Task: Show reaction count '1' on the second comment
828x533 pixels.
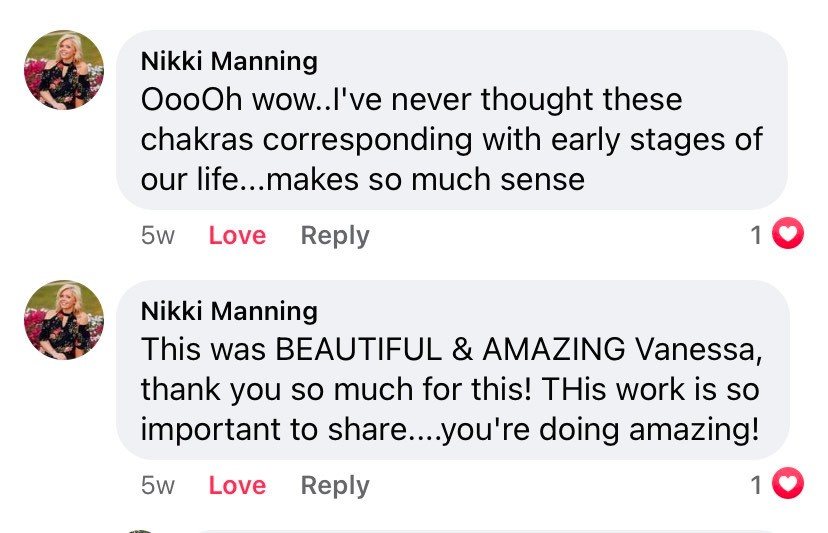Action: click(x=757, y=486)
